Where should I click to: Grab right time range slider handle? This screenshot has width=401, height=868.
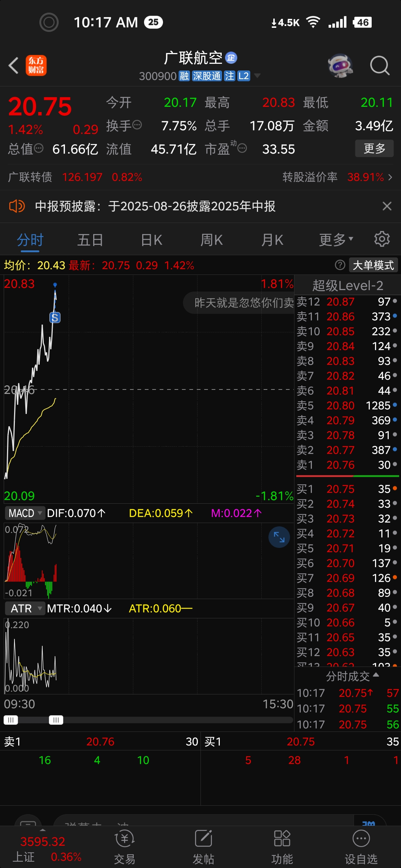(x=56, y=720)
